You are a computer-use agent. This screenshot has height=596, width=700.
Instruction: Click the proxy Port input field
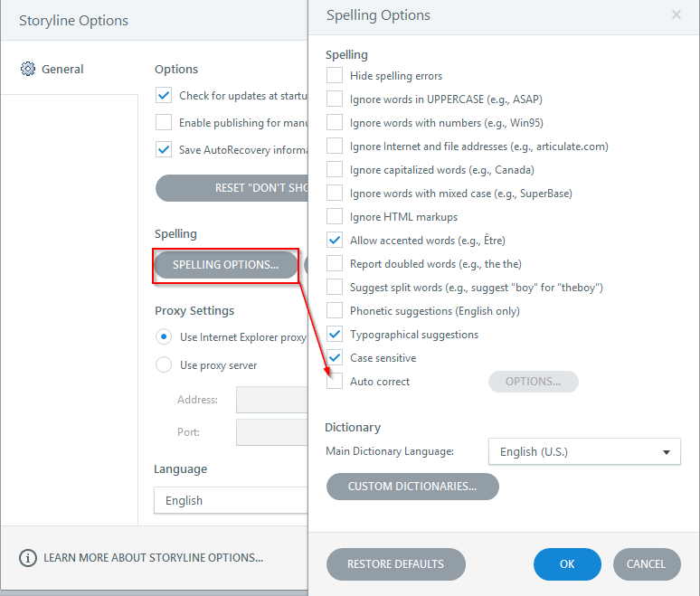pyautogui.click(x=272, y=432)
